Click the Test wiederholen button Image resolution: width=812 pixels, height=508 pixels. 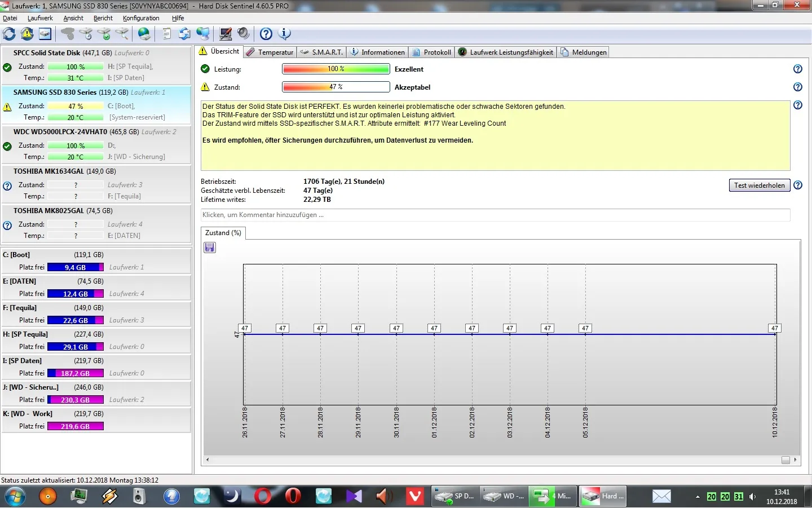click(x=759, y=185)
